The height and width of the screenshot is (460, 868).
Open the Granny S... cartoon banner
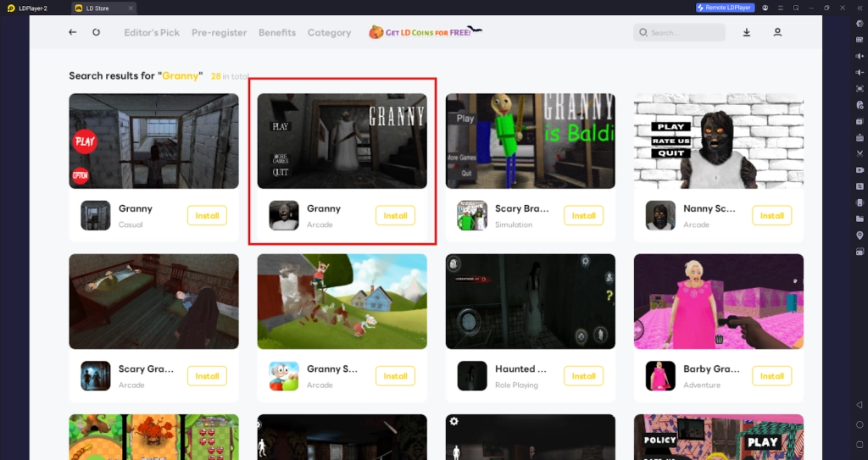click(342, 302)
